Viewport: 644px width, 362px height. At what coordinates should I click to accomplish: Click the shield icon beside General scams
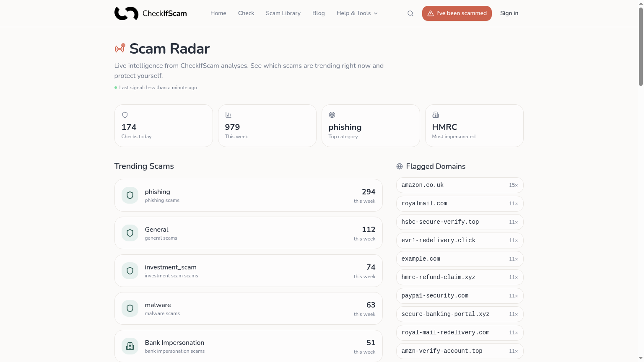[x=130, y=233]
